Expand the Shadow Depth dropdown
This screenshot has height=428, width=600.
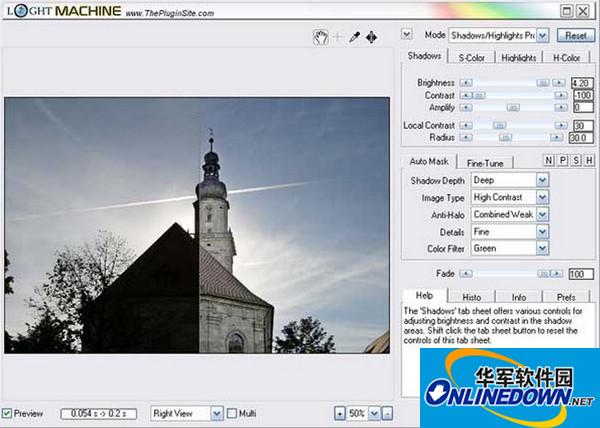pyautogui.click(x=543, y=180)
